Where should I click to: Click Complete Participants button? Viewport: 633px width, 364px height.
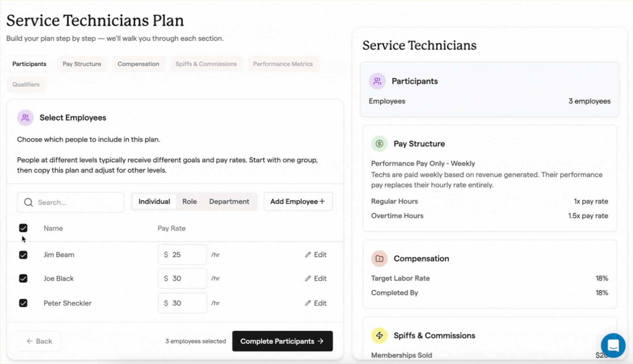tap(282, 341)
